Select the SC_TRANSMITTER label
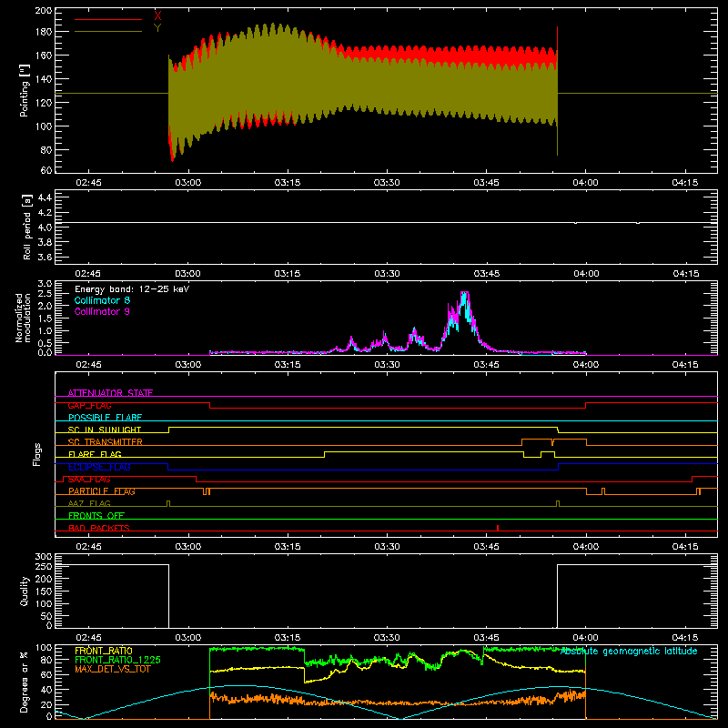This screenshot has width=728, height=728. 106,442
